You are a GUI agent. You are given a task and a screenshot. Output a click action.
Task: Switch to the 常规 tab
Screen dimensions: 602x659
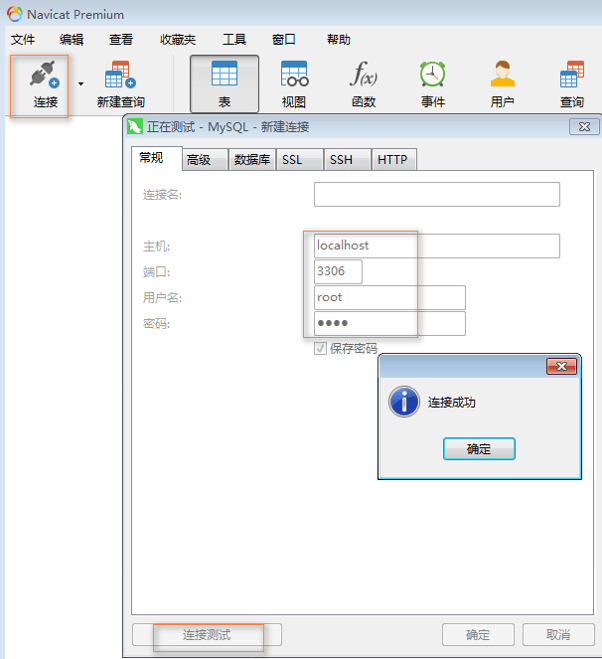coord(157,158)
